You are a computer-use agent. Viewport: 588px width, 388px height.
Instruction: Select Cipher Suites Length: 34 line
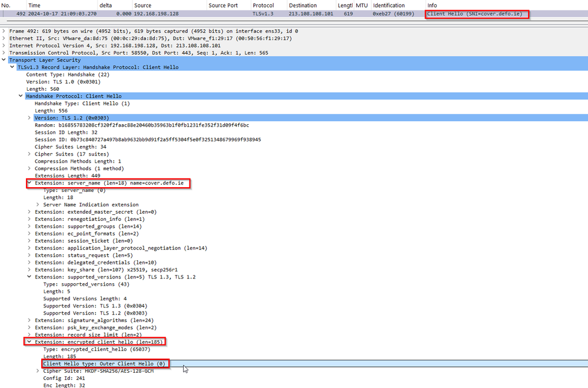(71, 147)
